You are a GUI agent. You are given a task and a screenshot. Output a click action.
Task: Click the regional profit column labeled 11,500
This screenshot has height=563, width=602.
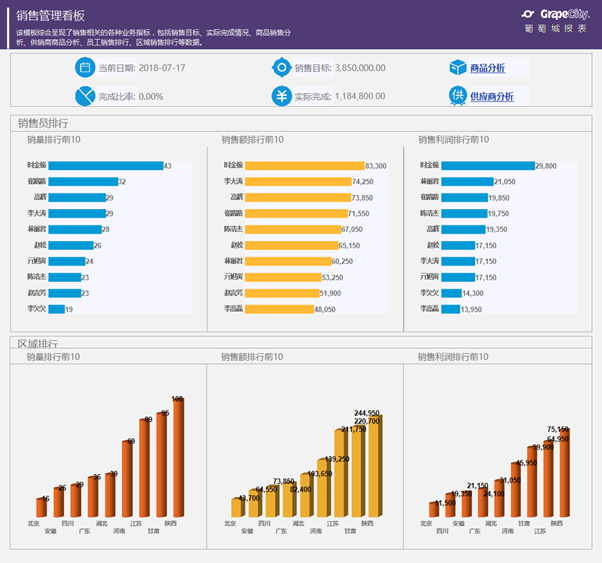point(434,509)
